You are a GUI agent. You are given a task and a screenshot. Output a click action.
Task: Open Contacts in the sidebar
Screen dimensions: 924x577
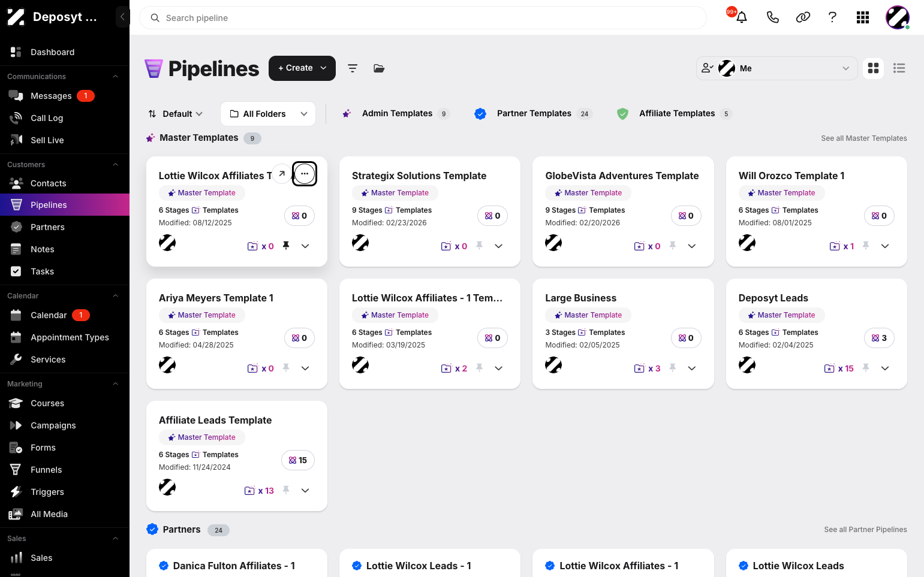tap(65, 183)
